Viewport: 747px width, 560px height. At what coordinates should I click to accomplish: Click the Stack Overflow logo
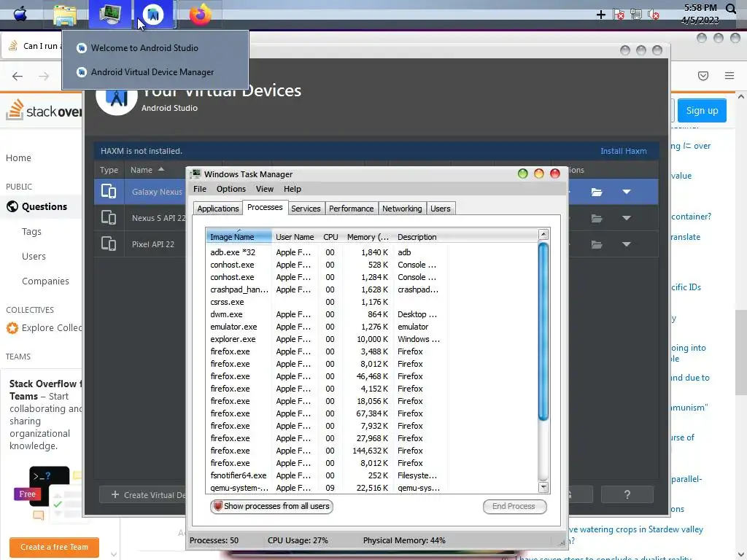pyautogui.click(x=44, y=110)
